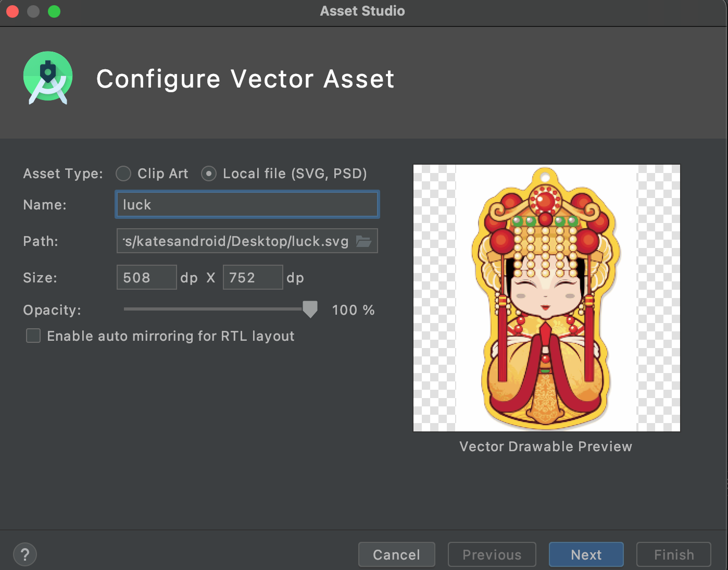Click the Configure Vector Asset heading

coord(245,79)
